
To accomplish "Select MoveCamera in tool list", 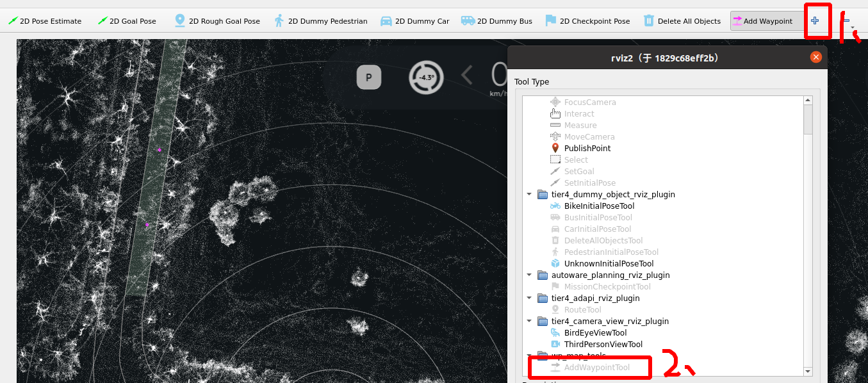I will tap(582, 137).
